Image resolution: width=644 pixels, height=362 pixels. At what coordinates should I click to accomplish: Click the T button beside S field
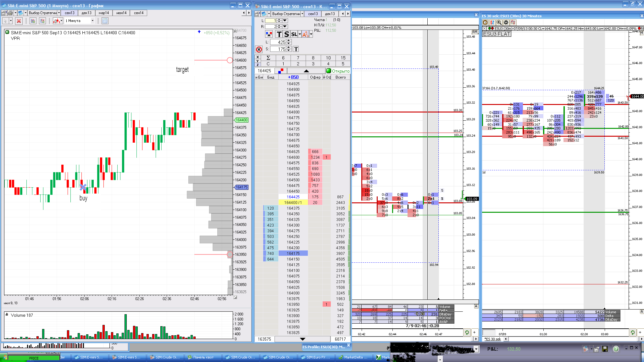tap(296, 49)
